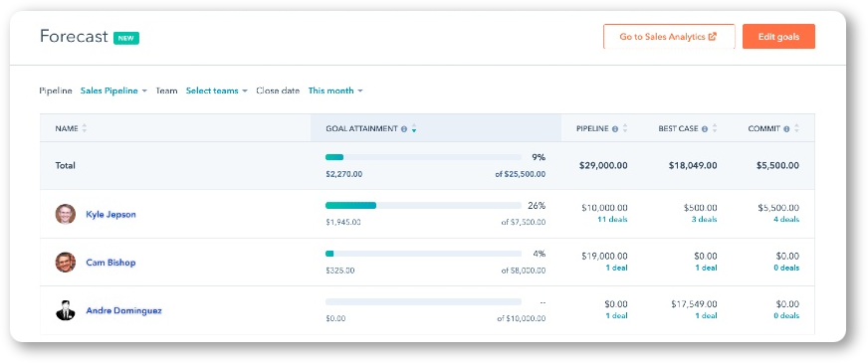
Task: Sort by Commit column arrows
Action: point(796,128)
